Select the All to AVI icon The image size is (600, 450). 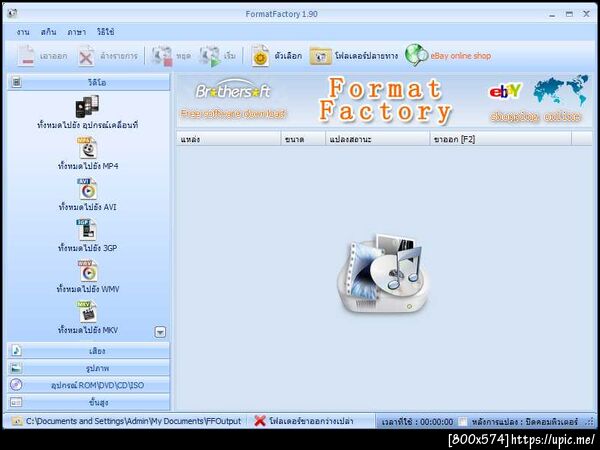88,189
